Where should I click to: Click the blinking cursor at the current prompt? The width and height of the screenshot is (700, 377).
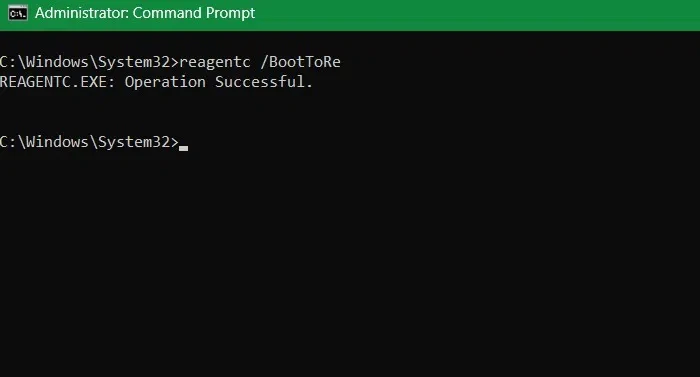pyautogui.click(x=183, y=148)
